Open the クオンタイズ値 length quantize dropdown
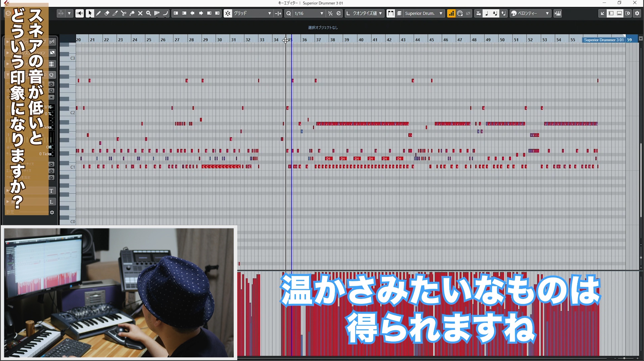The image size is (644, 361). point(365,13)
